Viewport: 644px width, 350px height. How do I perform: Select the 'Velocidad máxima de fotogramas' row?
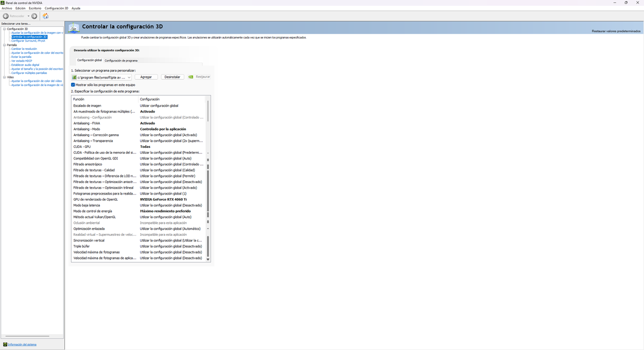pos(138,252)
